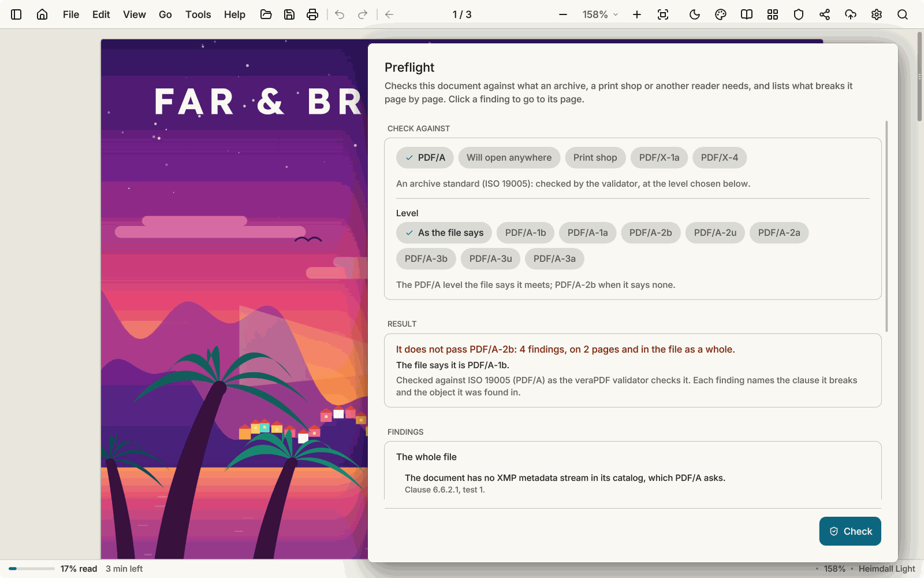This screenshot has width=924, height=578.
Task: Open the theme palette icon
Action: point(721,14)
